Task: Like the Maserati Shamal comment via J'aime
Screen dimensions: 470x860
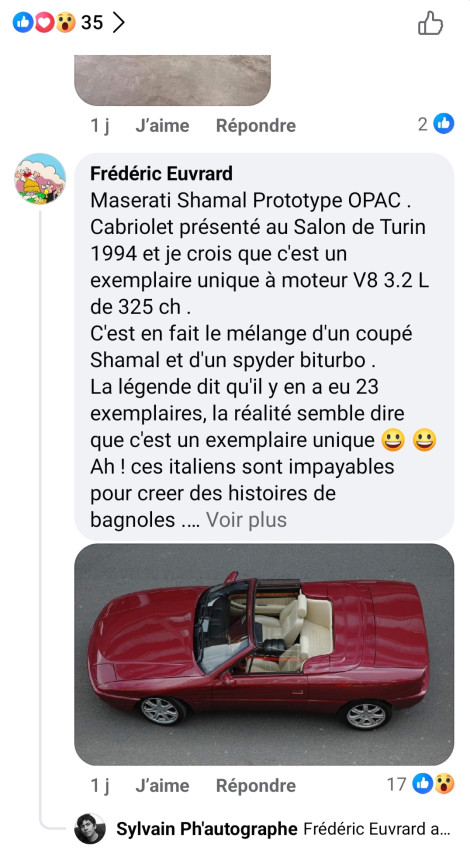Action: click(162, 785)
